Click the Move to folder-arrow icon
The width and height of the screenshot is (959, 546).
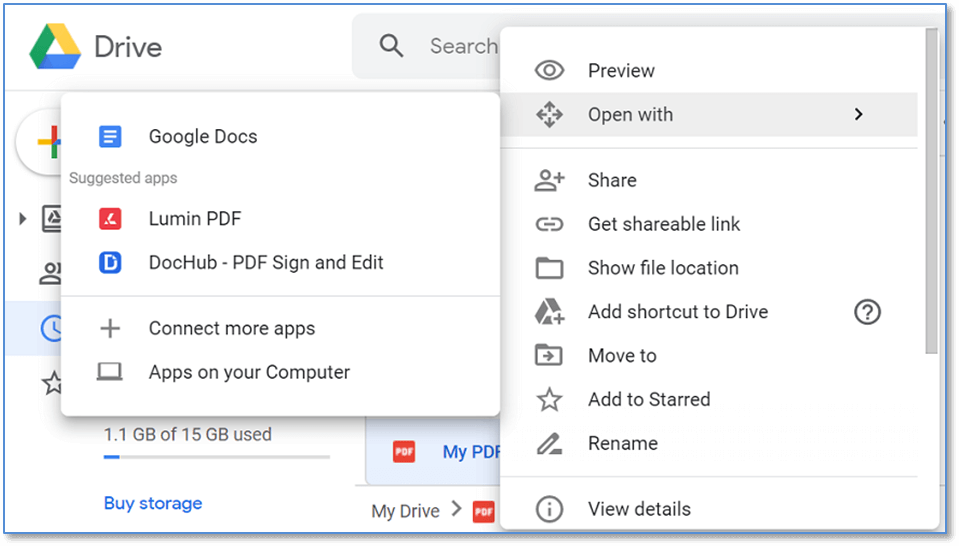(549, 355)
